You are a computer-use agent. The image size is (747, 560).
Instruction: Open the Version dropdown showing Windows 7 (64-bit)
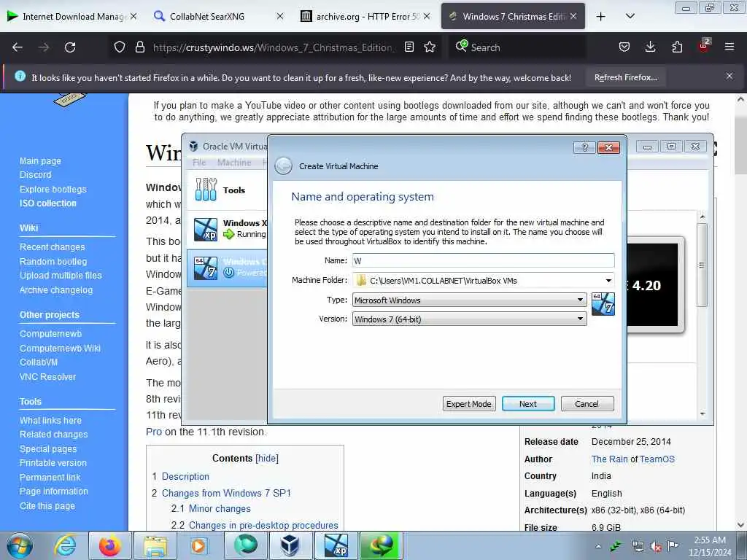pos(469,319)
